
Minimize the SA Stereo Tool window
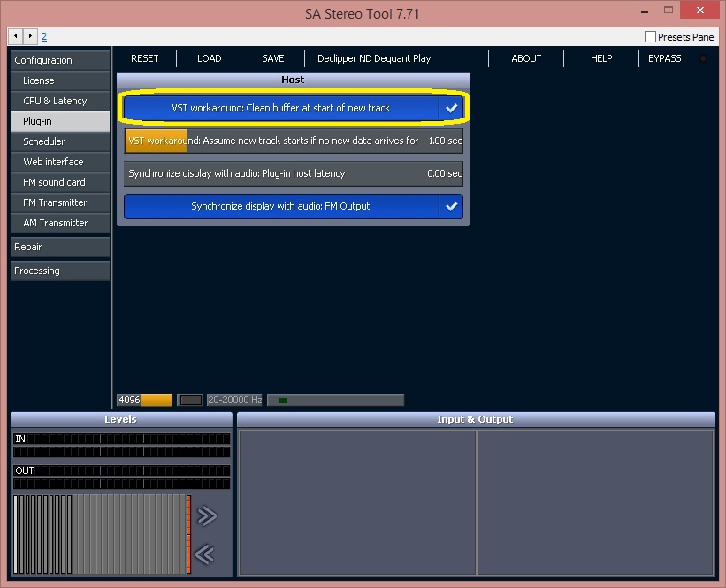coord(645,11)
